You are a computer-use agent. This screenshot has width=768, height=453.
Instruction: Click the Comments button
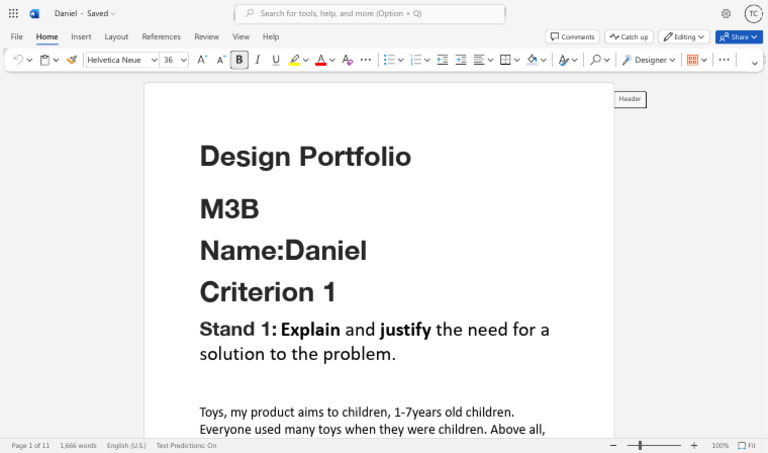(572, 37)
